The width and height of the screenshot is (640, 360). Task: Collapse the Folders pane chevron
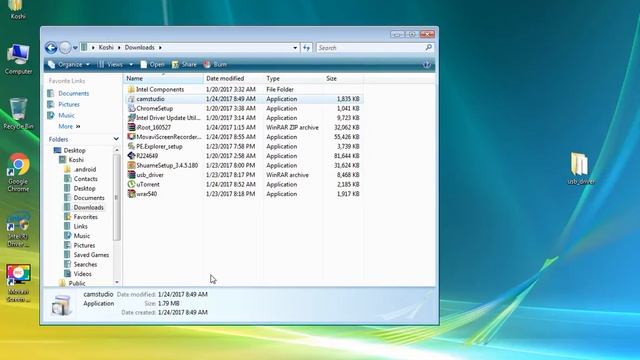[x=116, y=139]
